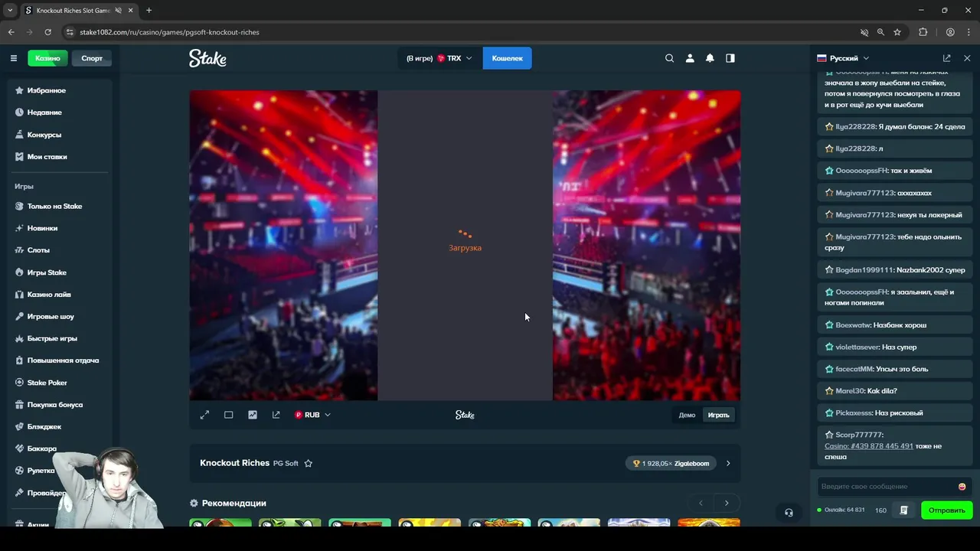Open the PG Soft provider link
This screenshot has height=551, width=980.
tap(286, 463)
